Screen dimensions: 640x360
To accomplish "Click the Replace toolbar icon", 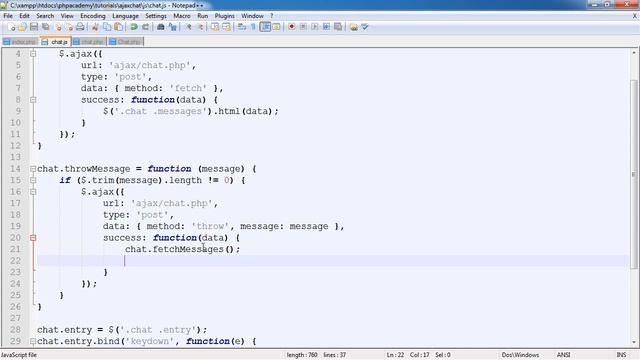I will [x=172, y=27].
